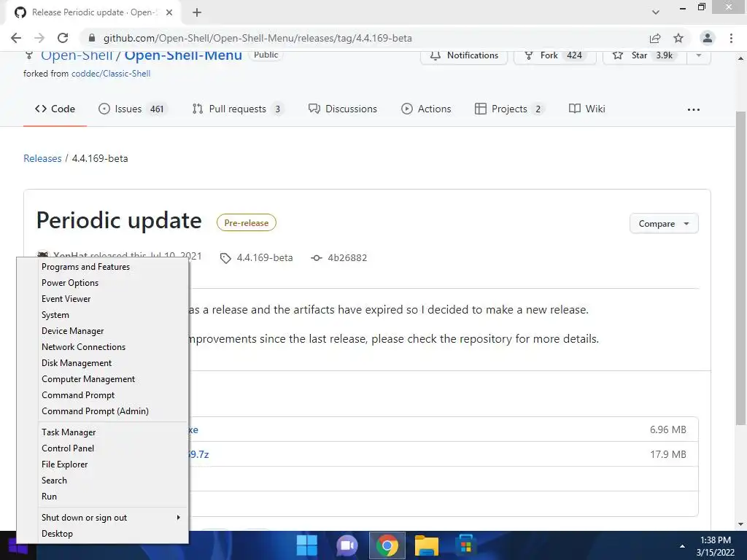
Task: Bookmark this page with the star icon
Action: [x=678, y=38]
